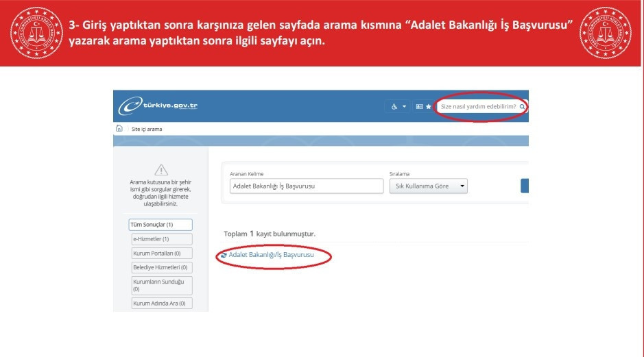Image resolution: width=644 pixels, height=357 pixels.
Task: Click the icon beside Adalet Bakanlığı/İş Başvurusu result
Action: point(224,255)
